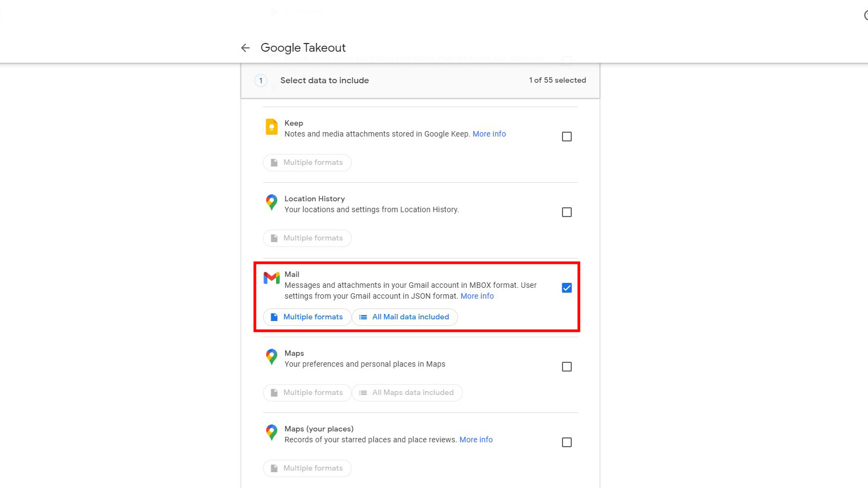The height and width of the screenshot is (488, 868).
Task: Uncheck the Mail checkbox
Action: (x=567, y=288)
